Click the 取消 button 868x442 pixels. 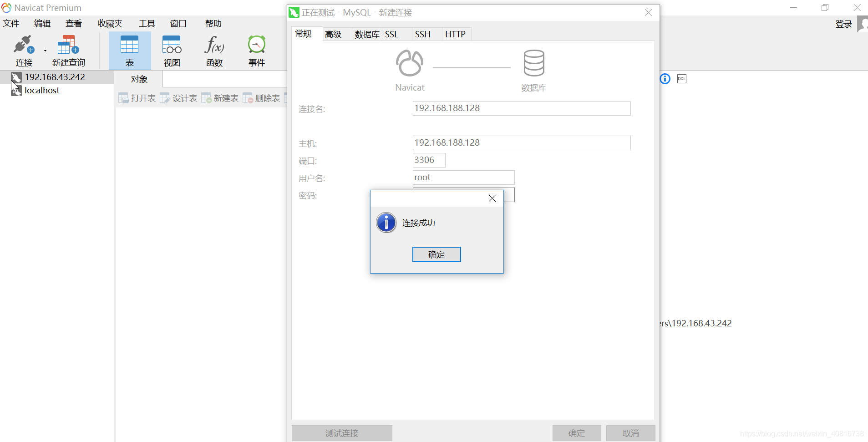tap(630, 433)
